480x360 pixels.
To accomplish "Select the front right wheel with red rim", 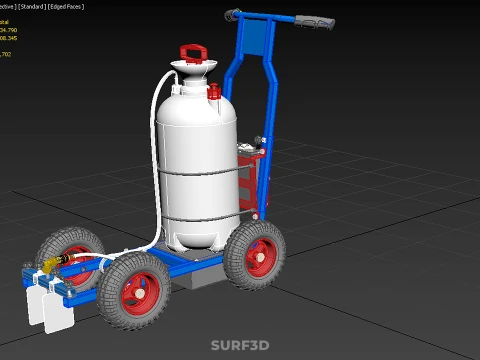I will click(134, 291).
